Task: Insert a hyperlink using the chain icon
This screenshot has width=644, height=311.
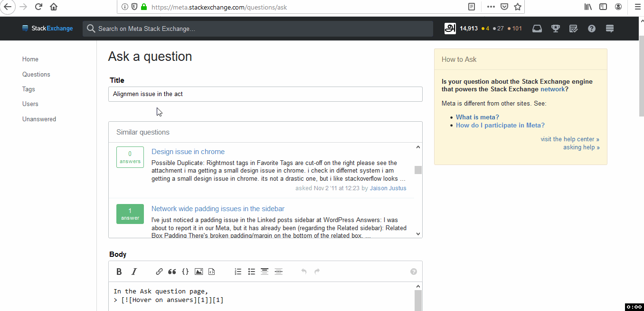Action: (x=159, y=271)
